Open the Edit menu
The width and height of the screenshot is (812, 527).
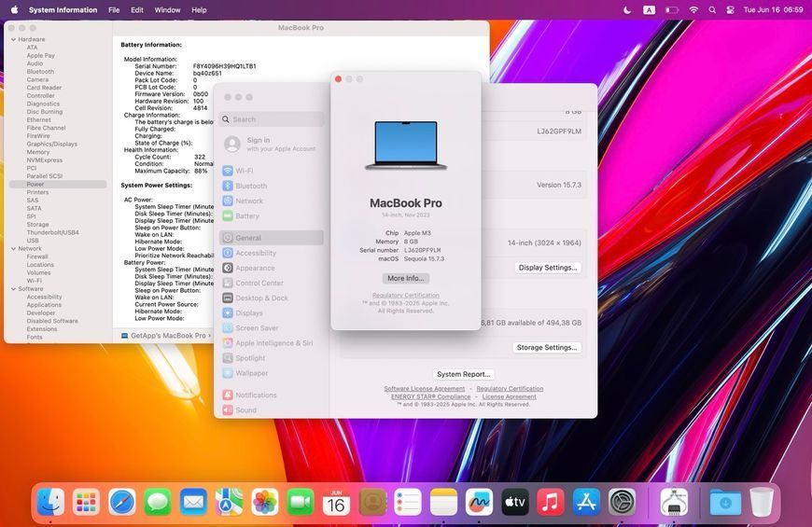tap(136, 10)
